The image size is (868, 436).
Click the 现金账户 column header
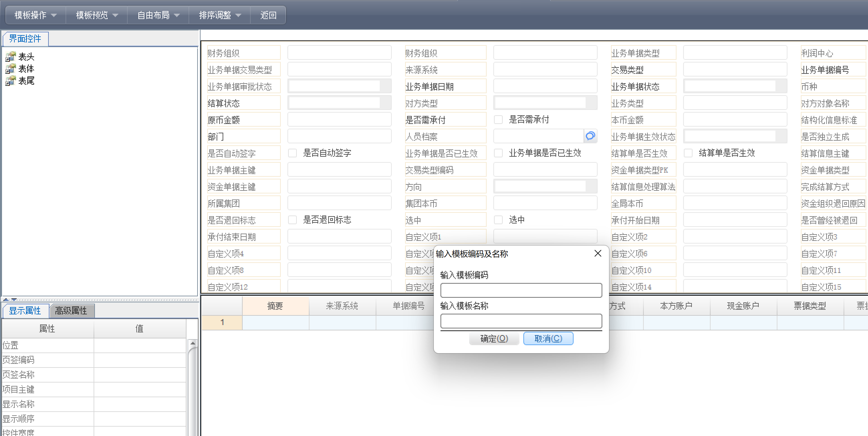point(743,306)
